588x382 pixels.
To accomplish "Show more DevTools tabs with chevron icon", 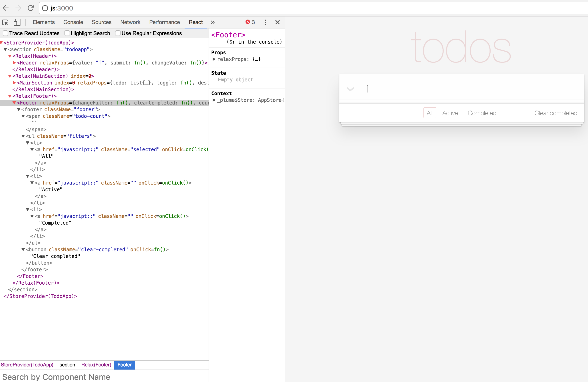I will pyautogui.click(x=212, y=22).
